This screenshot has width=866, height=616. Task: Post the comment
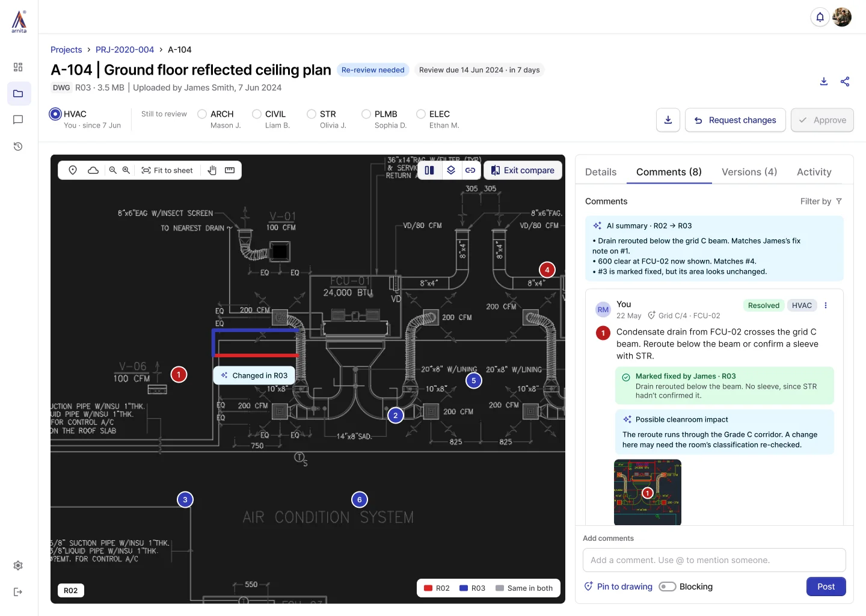(826, 587)
